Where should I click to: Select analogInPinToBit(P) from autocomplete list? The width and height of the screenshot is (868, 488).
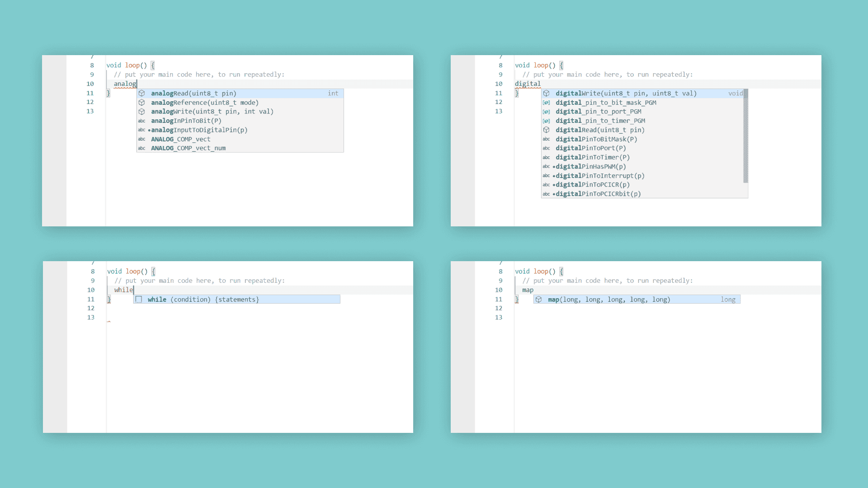click(x=186, y=121)
